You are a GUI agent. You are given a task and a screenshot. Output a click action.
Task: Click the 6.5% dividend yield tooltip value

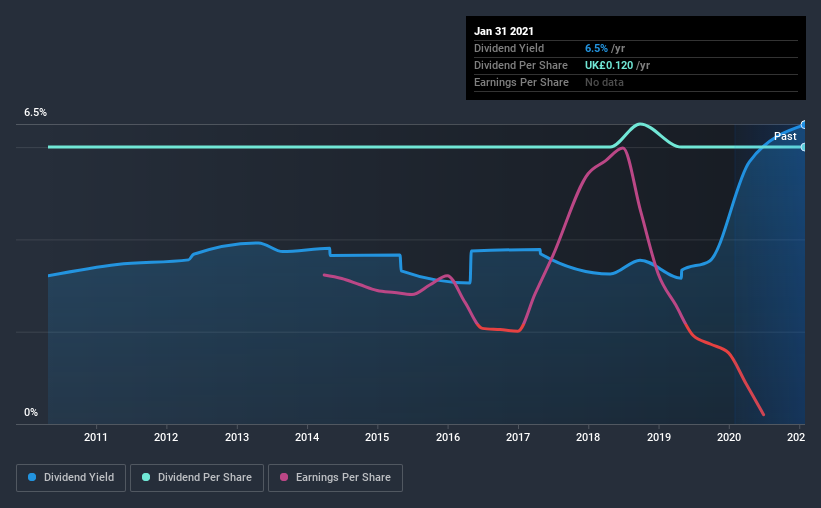[596, 48]
